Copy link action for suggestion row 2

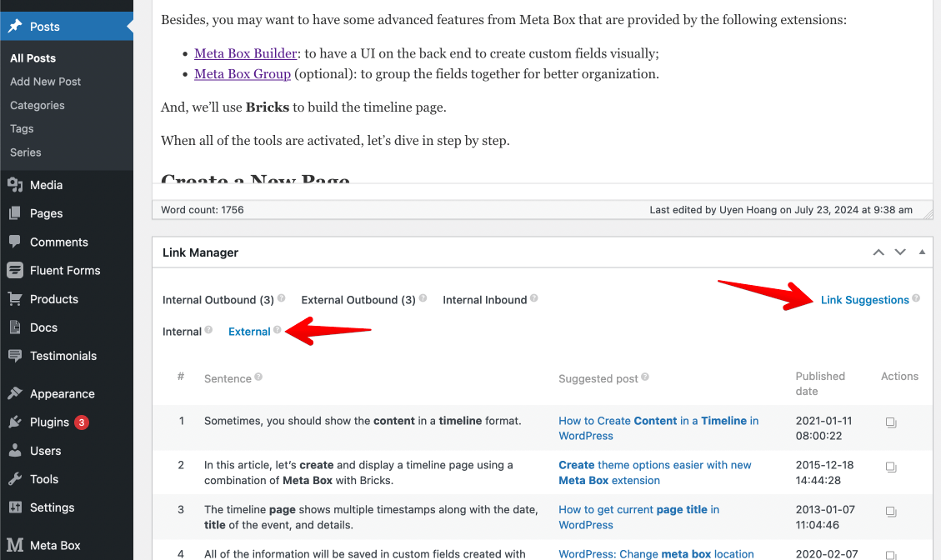(x=891, y=467)
